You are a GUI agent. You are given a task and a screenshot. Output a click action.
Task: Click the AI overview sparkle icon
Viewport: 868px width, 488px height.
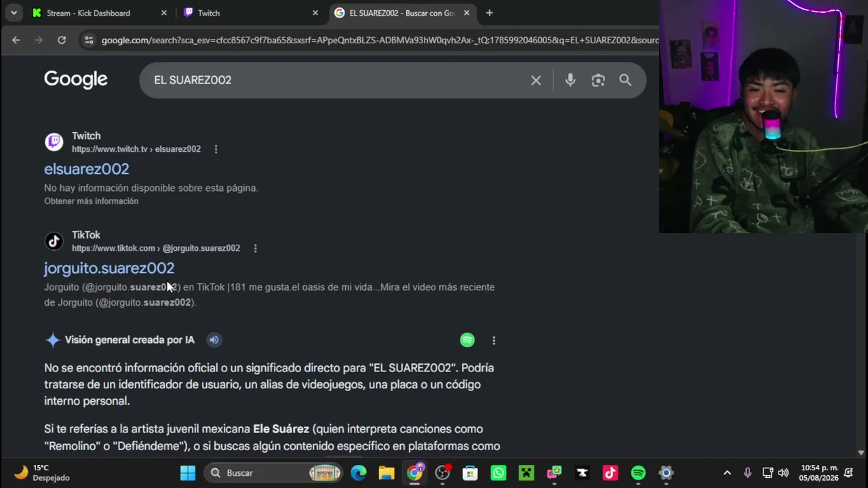pyautogui.click(x=52, y=340)
